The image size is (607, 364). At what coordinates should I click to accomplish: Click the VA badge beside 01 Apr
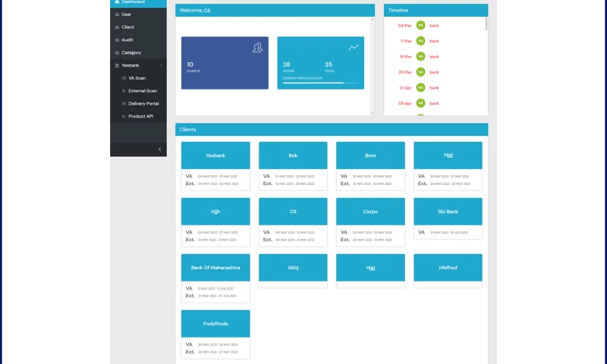click(x=420, y=87)
